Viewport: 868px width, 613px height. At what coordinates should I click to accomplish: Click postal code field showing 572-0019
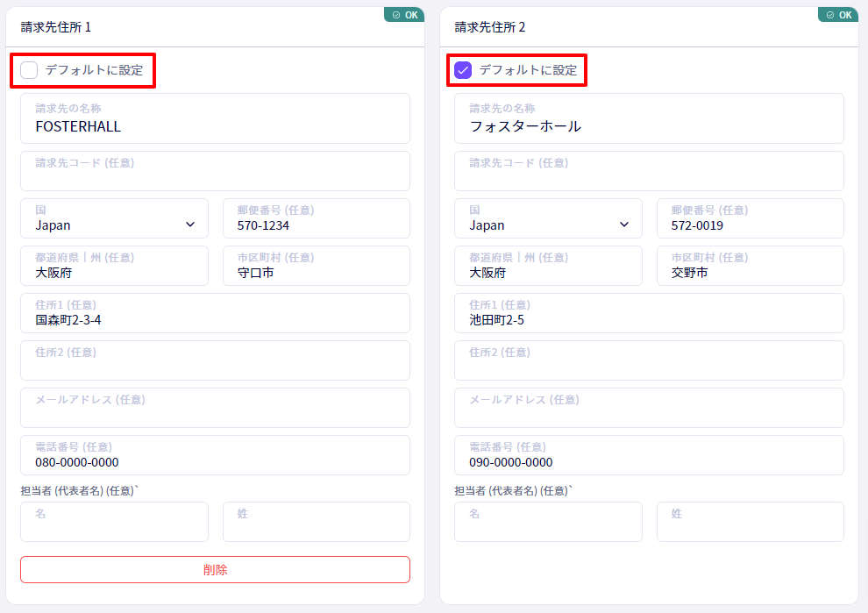pyautogui.click(x=751, y=218)
